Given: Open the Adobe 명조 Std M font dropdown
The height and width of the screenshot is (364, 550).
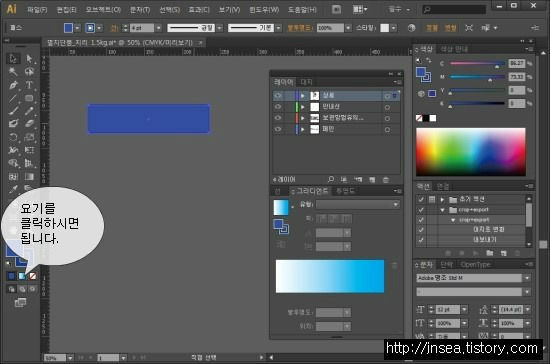Looking at the screenshot, I should [x=527, y=278].
